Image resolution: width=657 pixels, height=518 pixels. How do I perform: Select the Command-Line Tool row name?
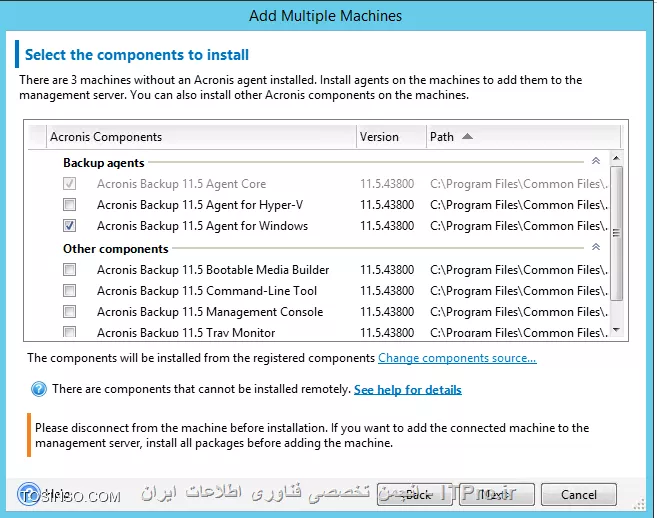click(x=207, y=291)
